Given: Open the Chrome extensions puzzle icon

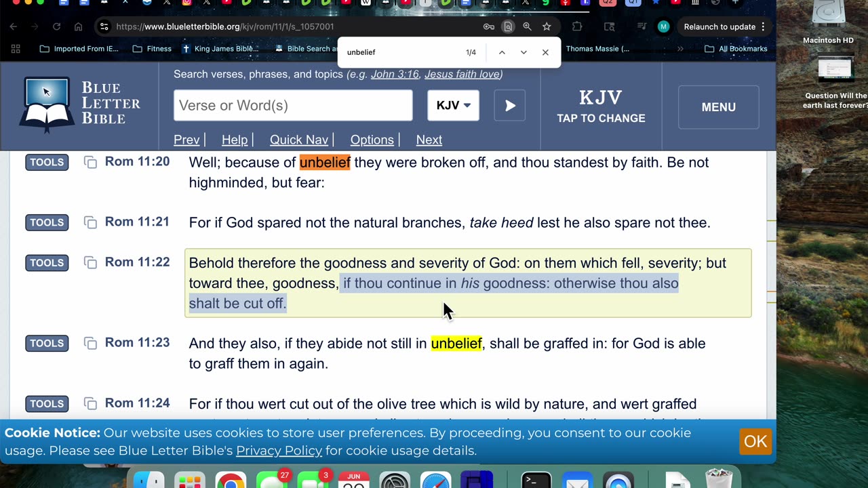Looking at the screenshot, I should 577,26.
